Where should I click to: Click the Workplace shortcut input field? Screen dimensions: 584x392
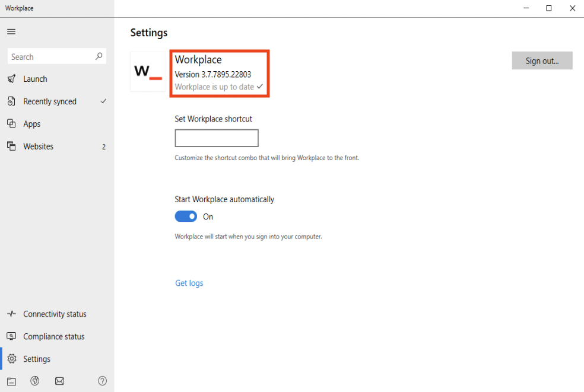point(216,138)
